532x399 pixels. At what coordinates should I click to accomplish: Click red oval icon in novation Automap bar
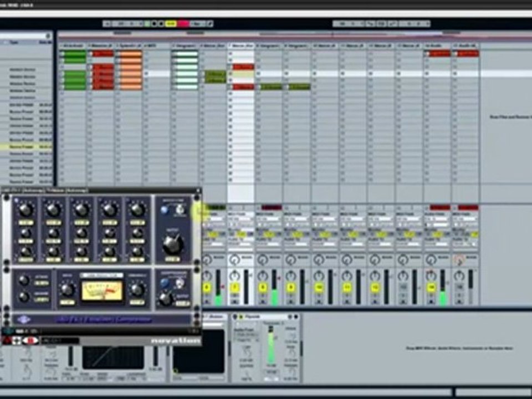click(x=30, y=340)
